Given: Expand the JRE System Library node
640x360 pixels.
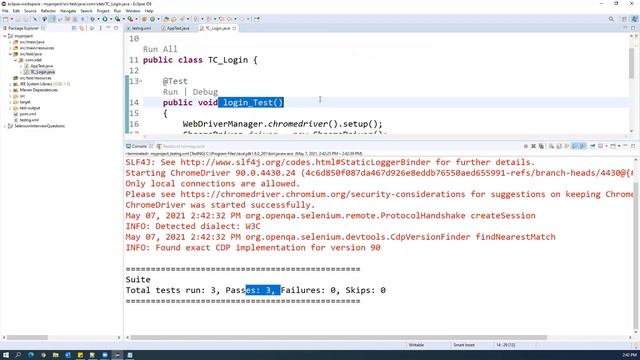Looking at the screenshot, I should (10, 84).
